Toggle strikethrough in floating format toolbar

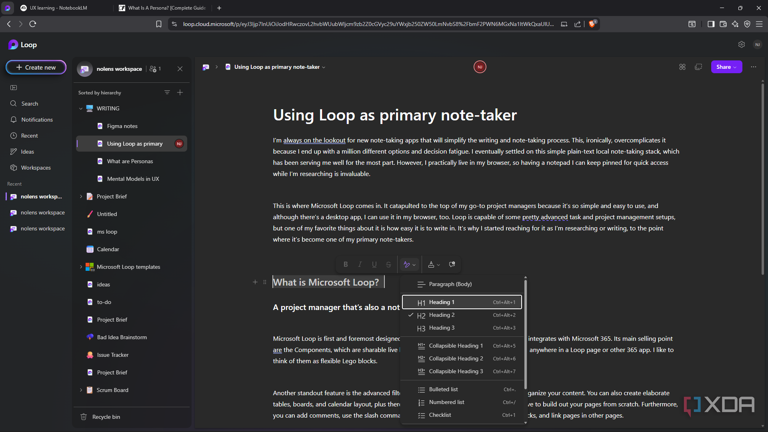click(x=388, y=264)
